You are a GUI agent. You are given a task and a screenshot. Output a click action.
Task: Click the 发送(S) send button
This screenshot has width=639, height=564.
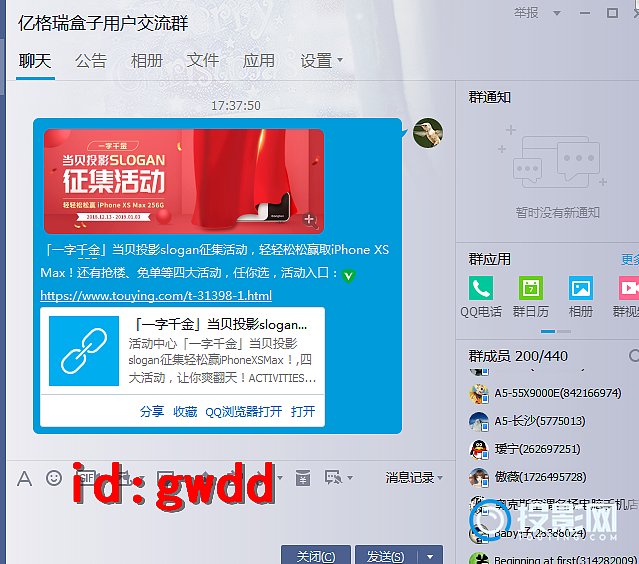click(x=386, y=556)
